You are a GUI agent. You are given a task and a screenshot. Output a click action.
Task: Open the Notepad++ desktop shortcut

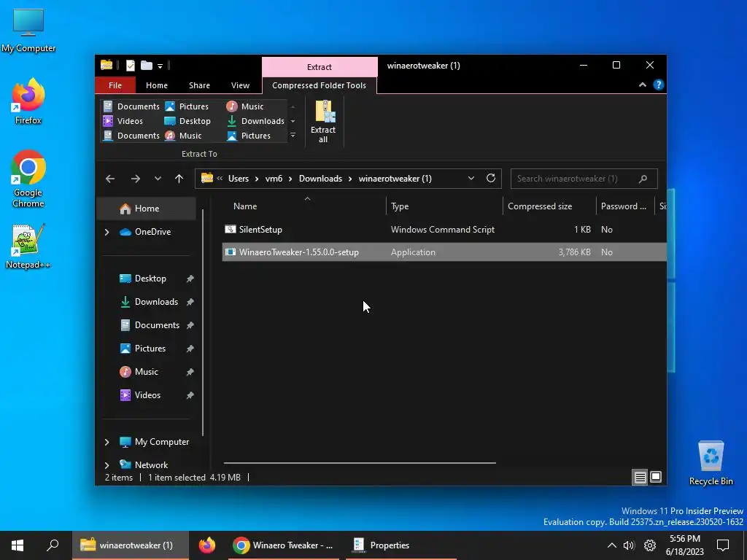pyautogui.click(x=28, y=246)
